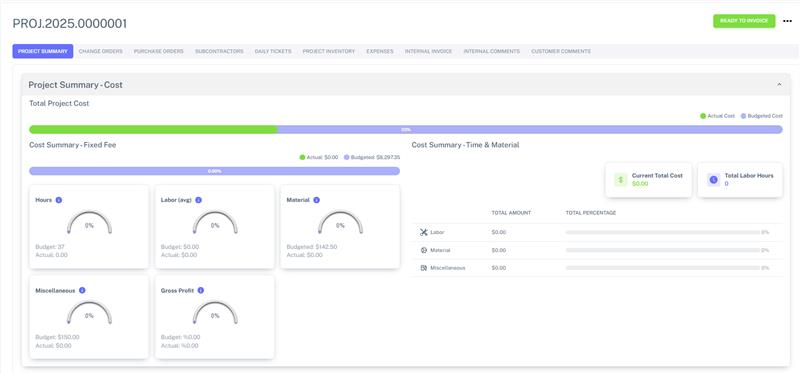Viewport: 800px width, 374px height.
Task: Click the Hours gauge chart
Action: (x=89, y=223)
